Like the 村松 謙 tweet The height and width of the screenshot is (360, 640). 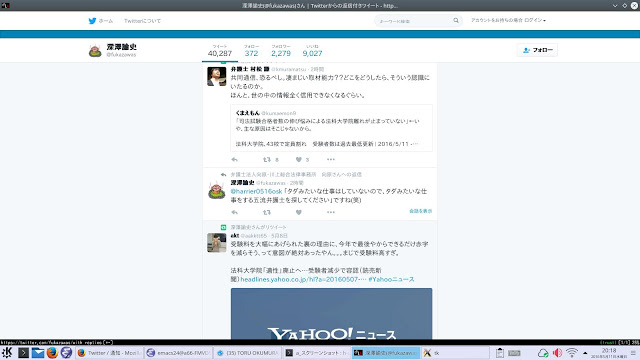pos(299,160)
